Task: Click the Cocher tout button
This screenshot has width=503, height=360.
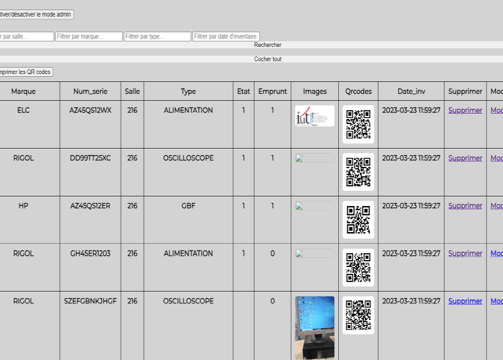Action: tap(251, 59)
